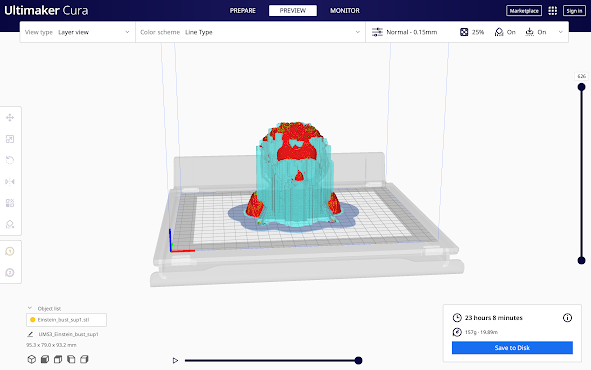Open the View type dropdown
This screenshot has width=591, height=370.
tap(77, 32)
